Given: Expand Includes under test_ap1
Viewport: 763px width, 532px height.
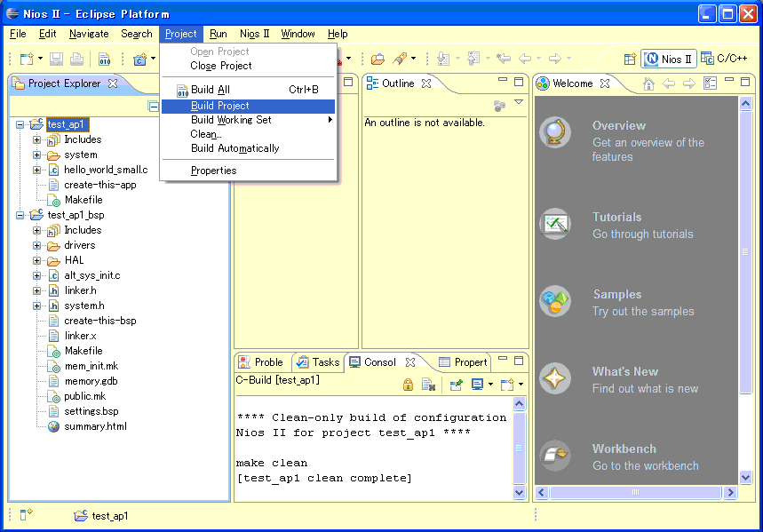Looking at the screenshot, I should click(36, 139).
